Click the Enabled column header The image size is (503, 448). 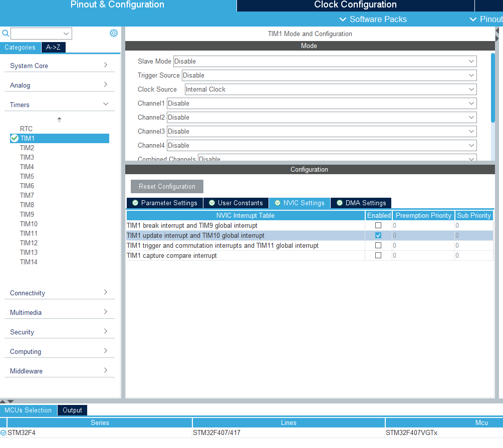(379, 215)
